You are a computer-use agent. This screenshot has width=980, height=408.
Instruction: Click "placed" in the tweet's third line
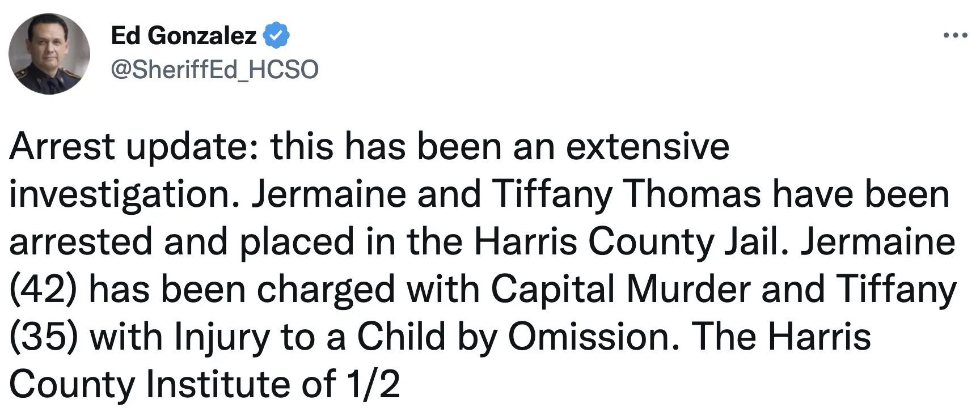[x=297, y=242]
